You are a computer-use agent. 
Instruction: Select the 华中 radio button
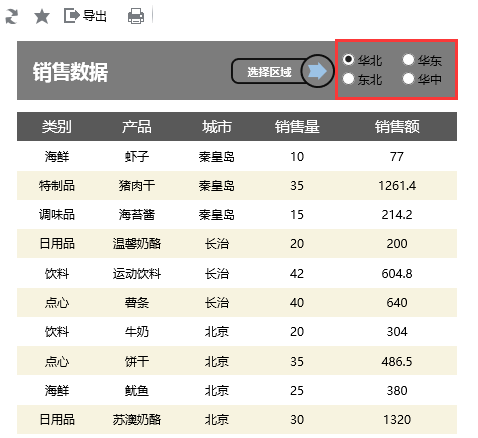tap(408, 79)
